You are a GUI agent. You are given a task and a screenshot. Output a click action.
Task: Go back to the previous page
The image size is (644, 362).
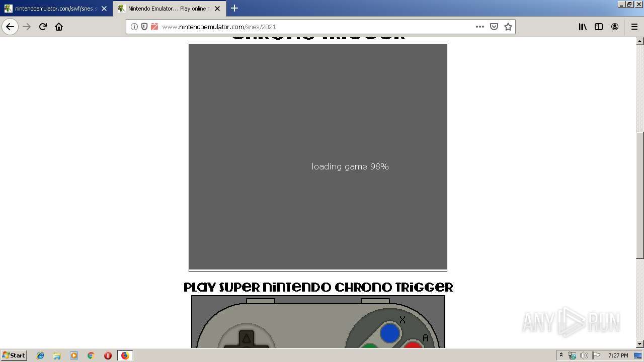[10, 27]
